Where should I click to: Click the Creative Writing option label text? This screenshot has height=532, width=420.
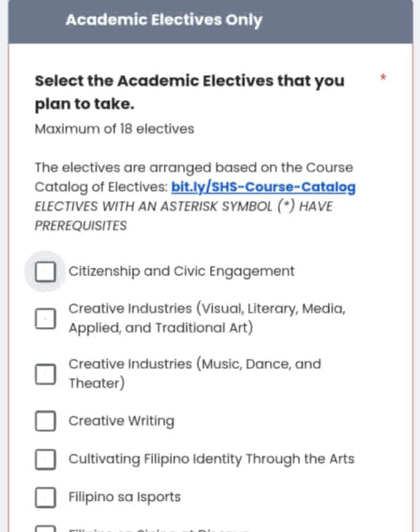tap(122, 421)
